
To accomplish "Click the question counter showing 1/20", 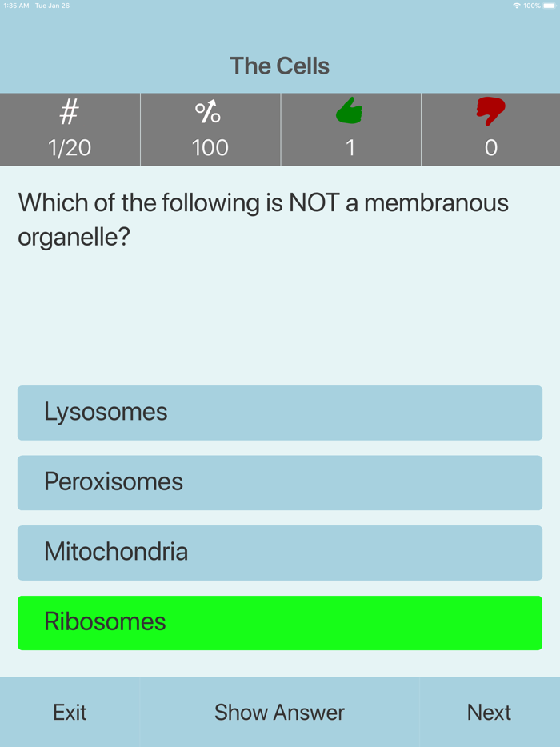I will point(70,147).
